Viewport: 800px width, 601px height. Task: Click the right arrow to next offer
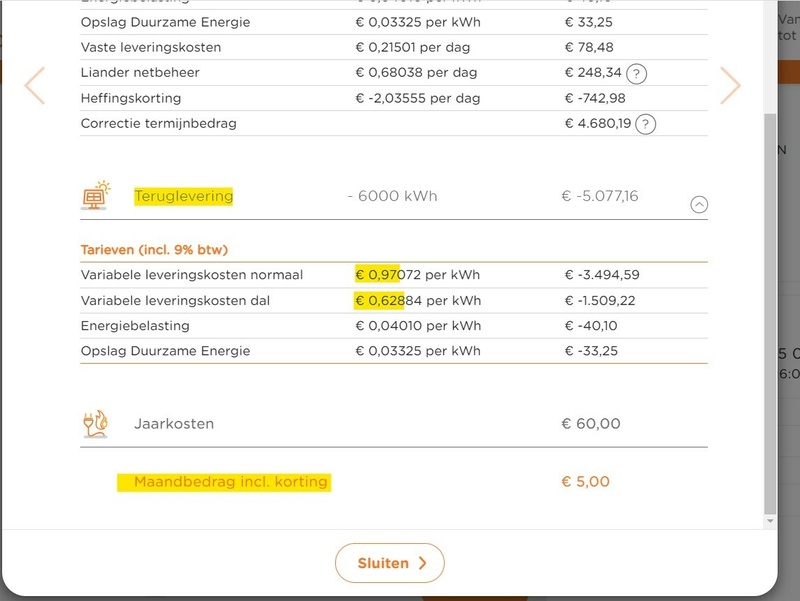730,86
